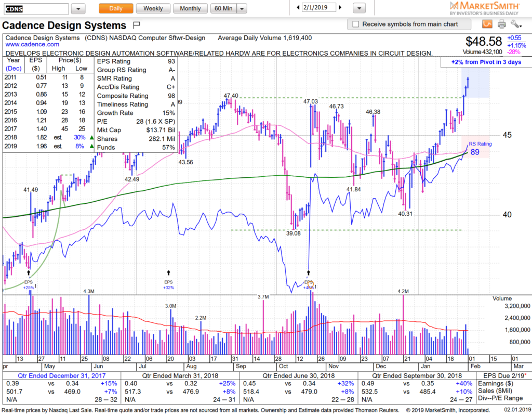Click the CDNS symbol input field
532x417 pixels.
click(x=36, y=9)
